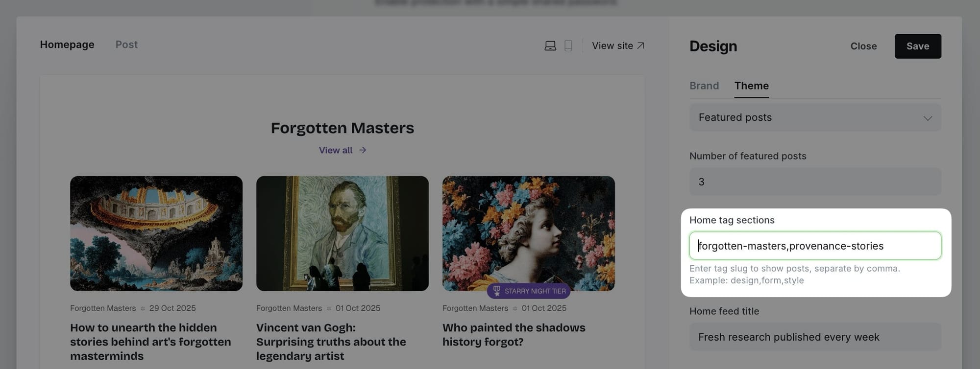
Task: Click the Home tag sections input
Action: click(x=814, y=246)
